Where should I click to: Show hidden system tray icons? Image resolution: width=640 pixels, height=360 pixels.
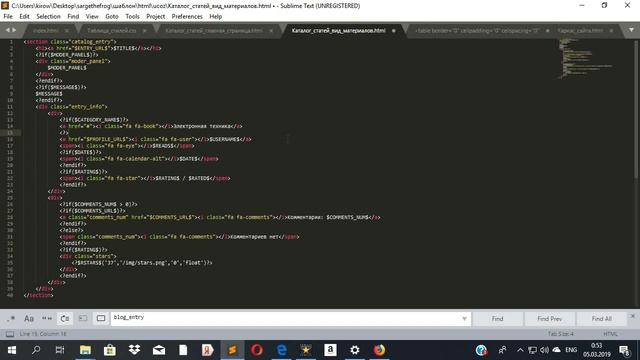point(520,350)
